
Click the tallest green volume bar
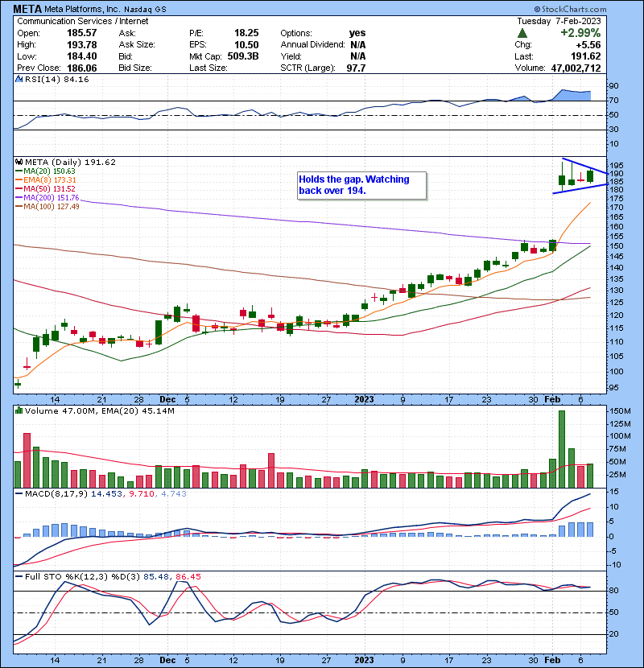[562, 449]
